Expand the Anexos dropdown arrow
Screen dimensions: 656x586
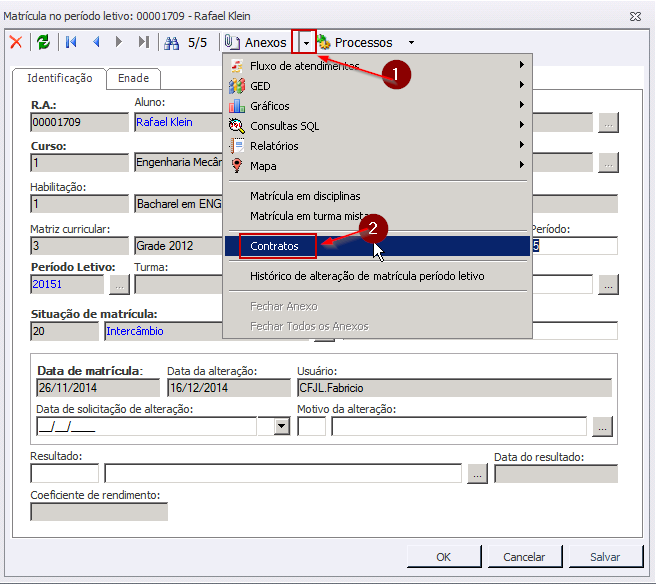[304, 42]
